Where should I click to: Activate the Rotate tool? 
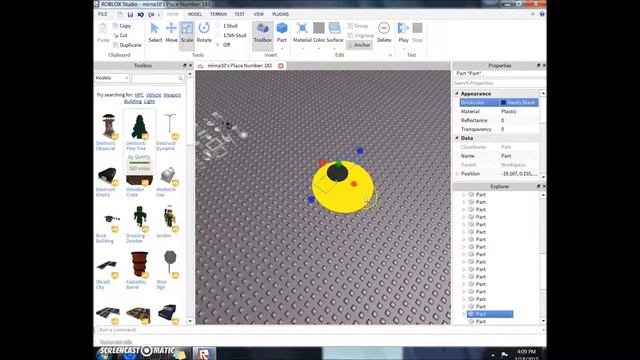tap(204, 32)
